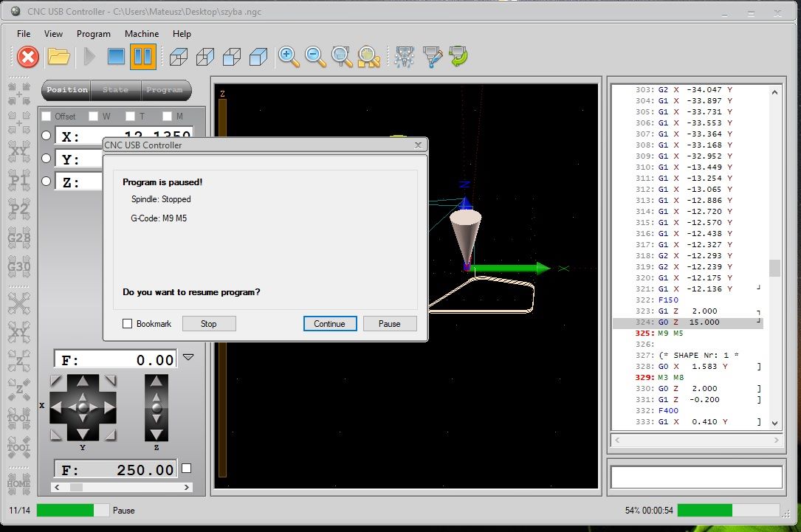801x532 pixels.
Task: Select the third cube view icon
Action: tap(231, 57)
